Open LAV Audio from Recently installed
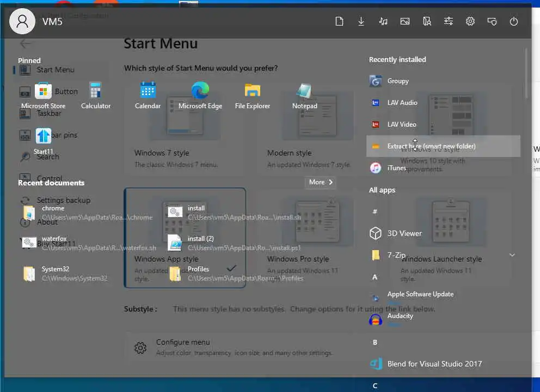The image size is (540, 392). (443, 103)
